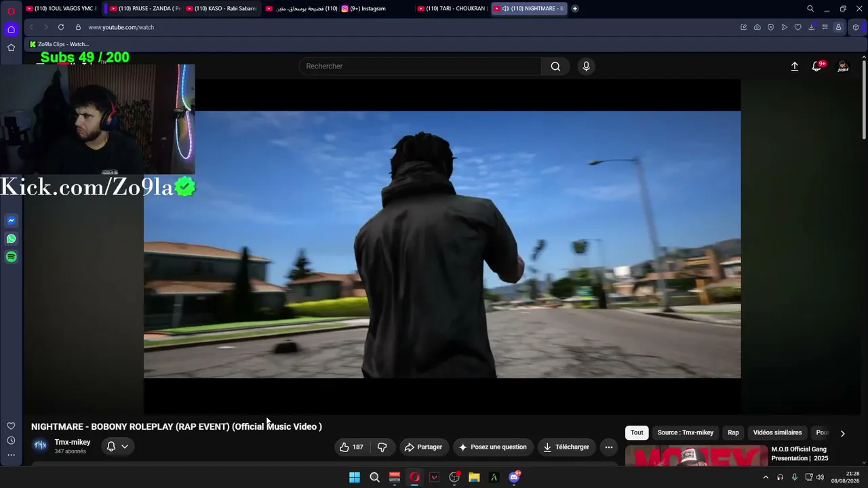Open Discord from the taskbar
868x488 pixels.
coord(514,477)
